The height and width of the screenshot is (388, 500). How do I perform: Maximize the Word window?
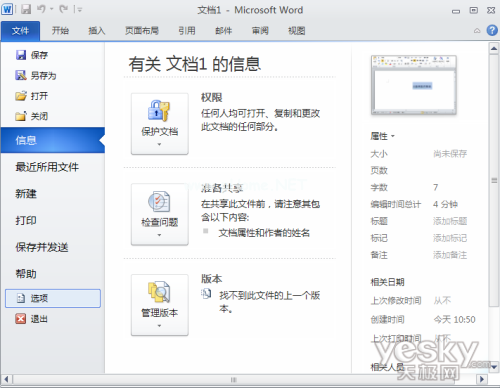474,10
